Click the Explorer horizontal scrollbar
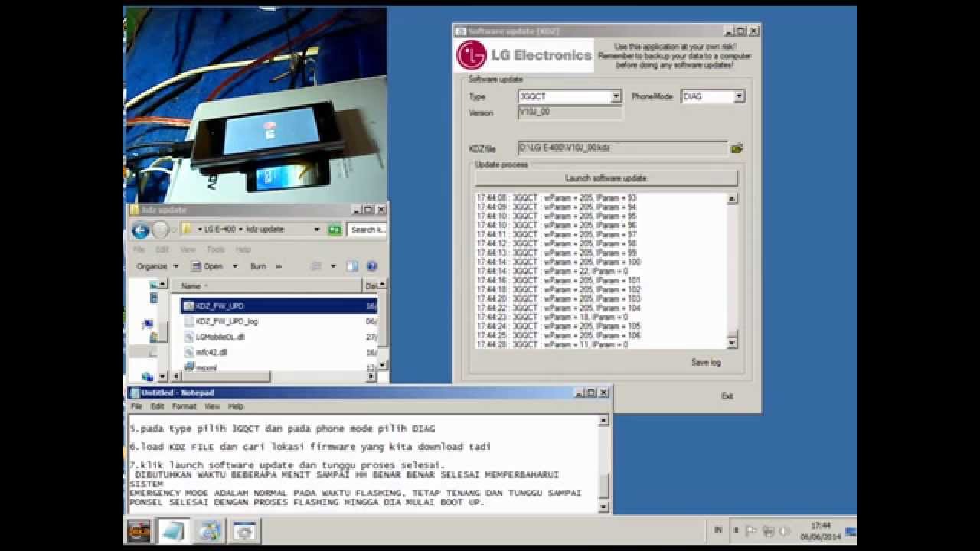Viewport: 980px width, 551px height. [273, 377]
